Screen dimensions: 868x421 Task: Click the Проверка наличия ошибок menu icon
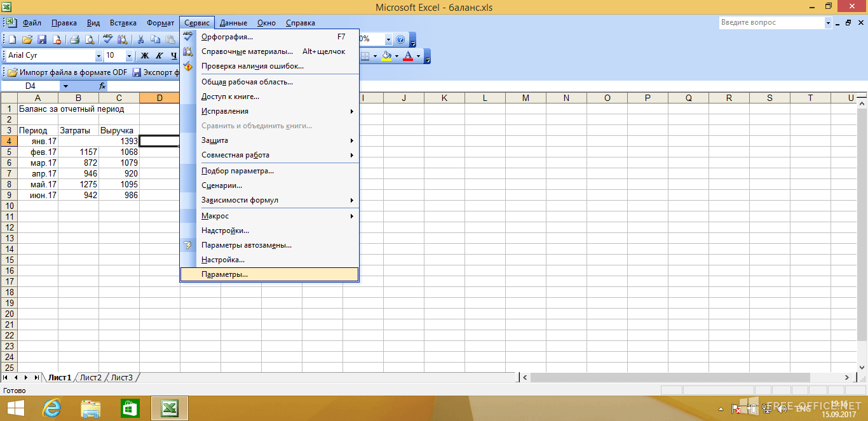[188, 66]
